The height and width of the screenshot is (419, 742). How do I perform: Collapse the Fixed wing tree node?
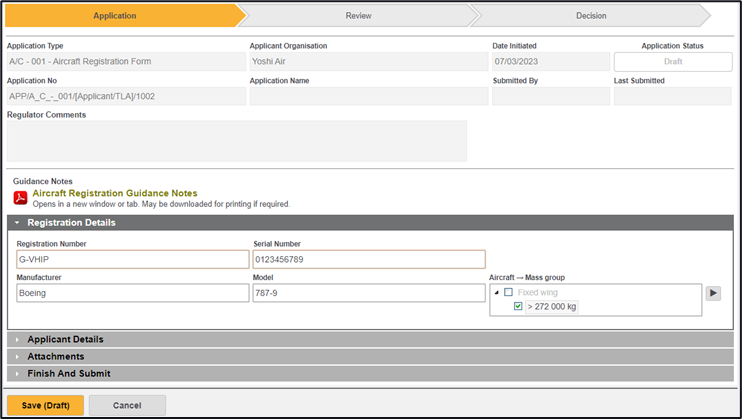496,293
